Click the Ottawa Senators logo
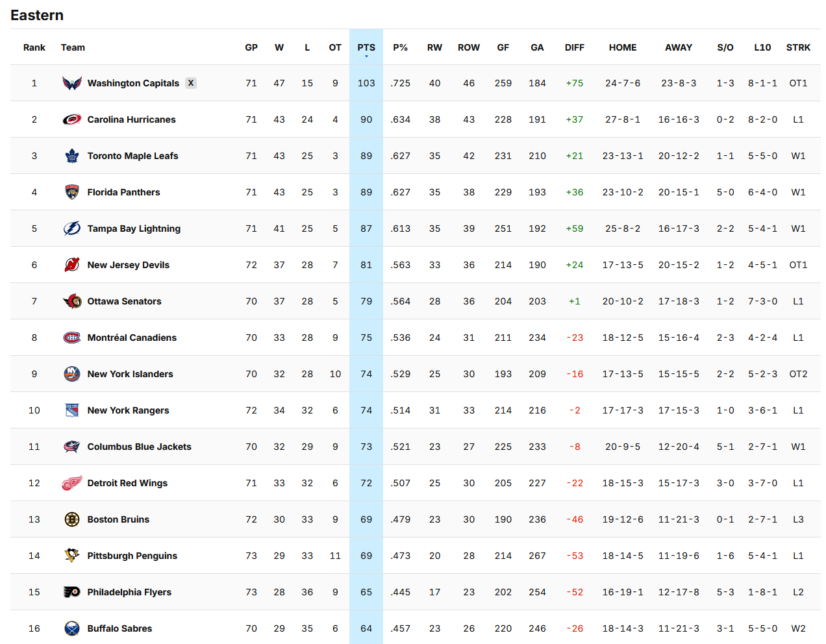The image size is (826, 644). coord(72,301)
